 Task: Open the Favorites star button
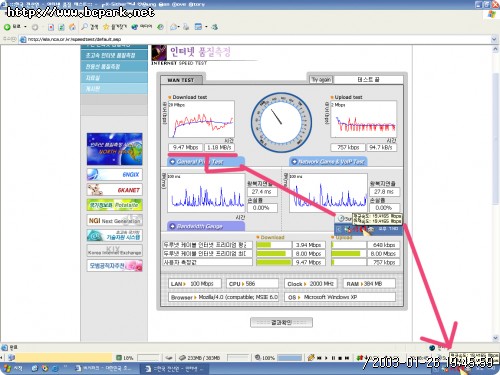(x=115, y=27)
